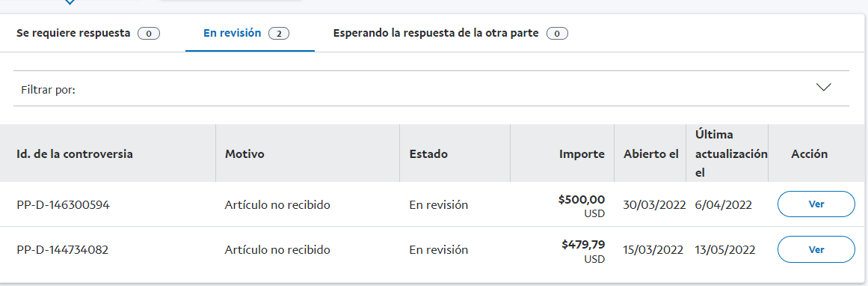Viewport: 868px width, 286px height.
Task: Click Ver button for dispute PP-D-144734082
Action: [816, 249]
